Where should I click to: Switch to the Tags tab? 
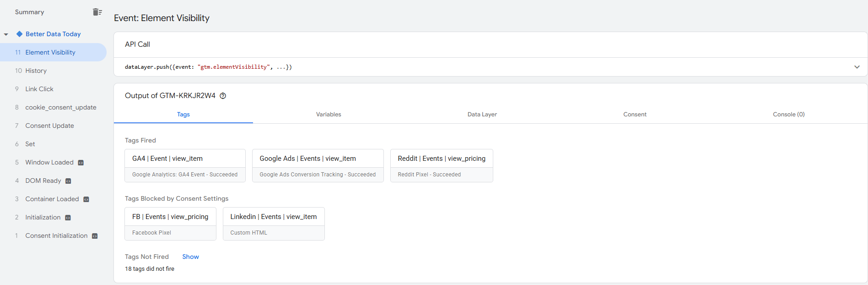pos(183,115)
